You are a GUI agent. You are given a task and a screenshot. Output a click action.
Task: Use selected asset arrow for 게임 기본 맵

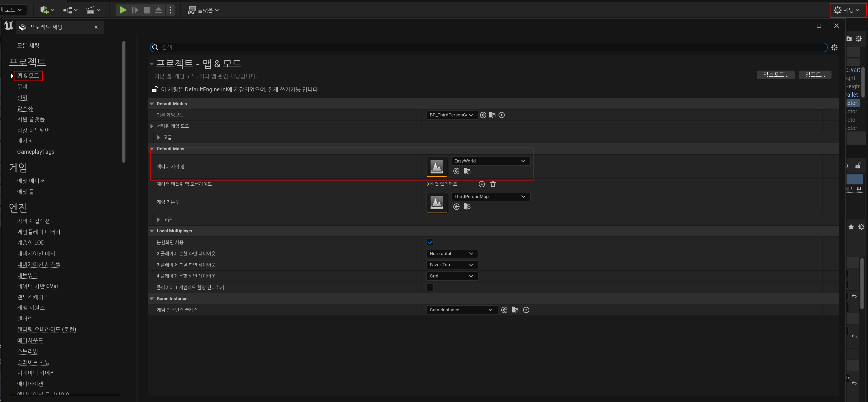click(x=456, y=207)
